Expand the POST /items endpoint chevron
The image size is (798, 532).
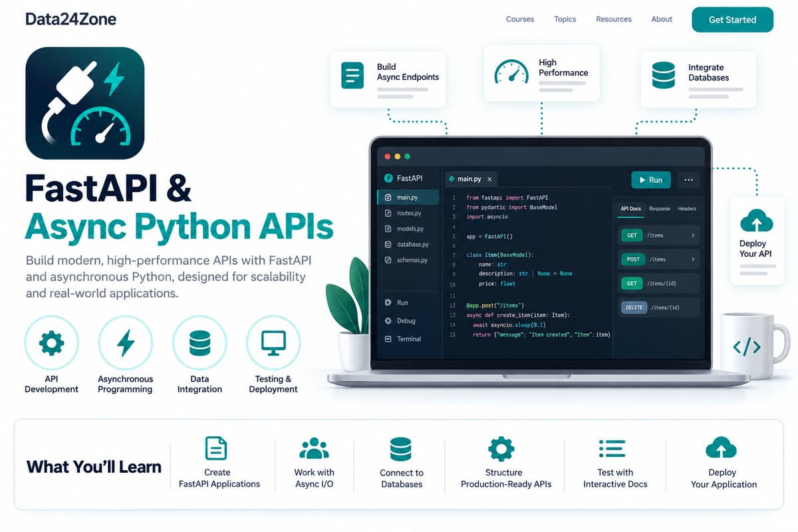click(x=692, y=259)
